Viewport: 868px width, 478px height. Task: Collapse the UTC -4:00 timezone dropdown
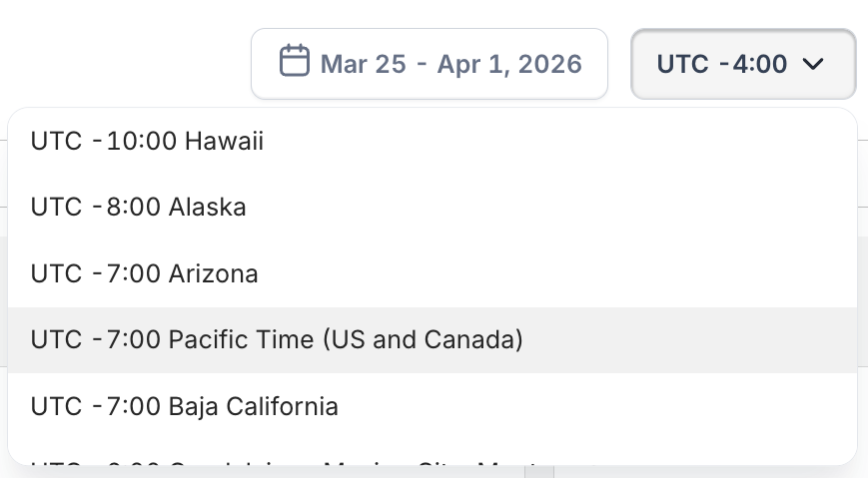coord(743,64)
